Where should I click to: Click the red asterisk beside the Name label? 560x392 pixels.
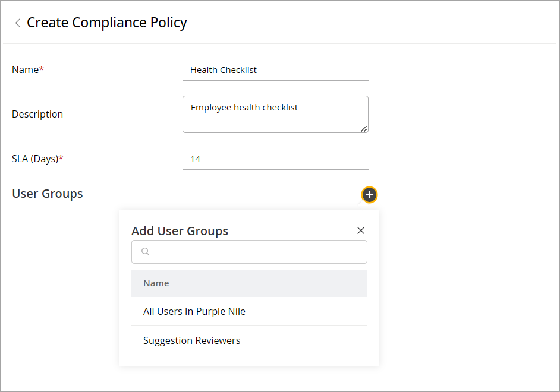pyautogui.click(x=42, y=69)
